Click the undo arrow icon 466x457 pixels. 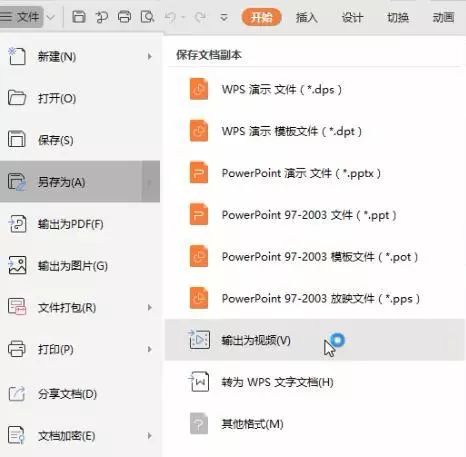pos(171,17)
